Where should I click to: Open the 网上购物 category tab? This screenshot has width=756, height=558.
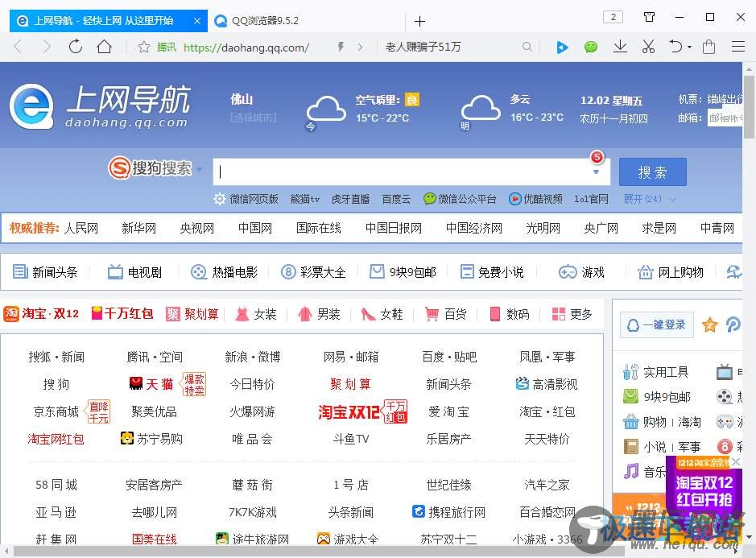[x=670, y=272]
